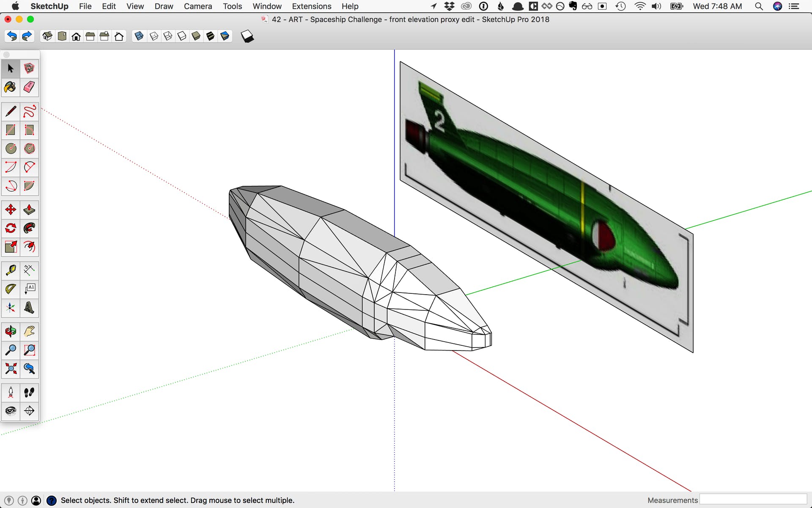Open the Camera menu
812x508 pixels.
(x=198, y=6)
